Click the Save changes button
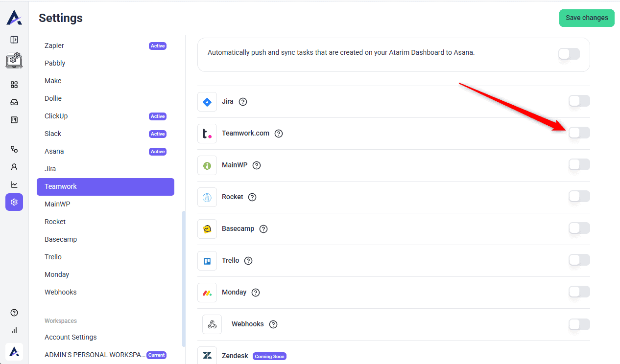 point(587,18)
